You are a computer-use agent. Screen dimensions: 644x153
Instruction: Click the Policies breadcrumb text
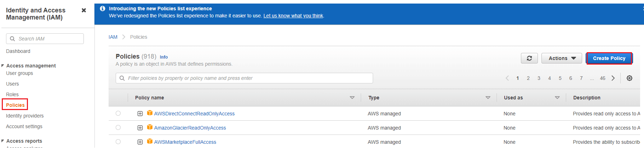(139, 37)
